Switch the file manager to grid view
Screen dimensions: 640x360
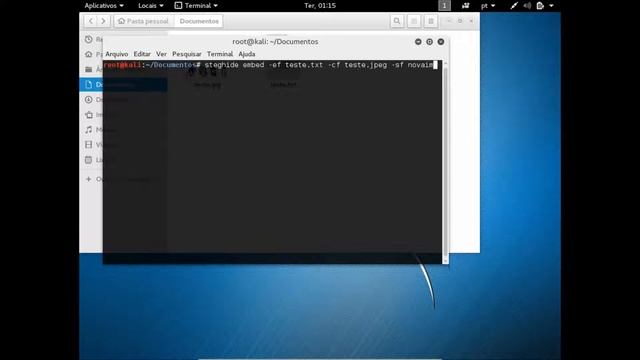point(431,21)
